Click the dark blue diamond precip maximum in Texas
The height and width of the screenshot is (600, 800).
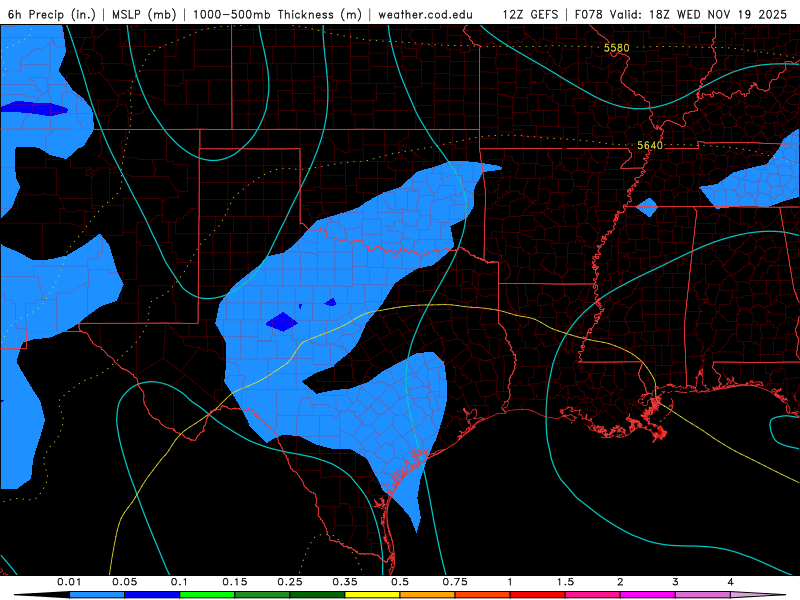coord(282,322)
